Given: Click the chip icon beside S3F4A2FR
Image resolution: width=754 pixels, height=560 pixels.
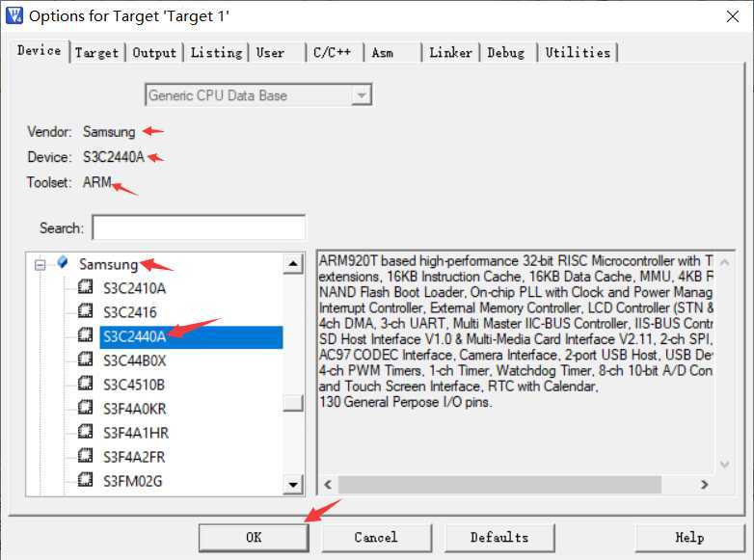Looking at the screenshot, I should 86,456.
